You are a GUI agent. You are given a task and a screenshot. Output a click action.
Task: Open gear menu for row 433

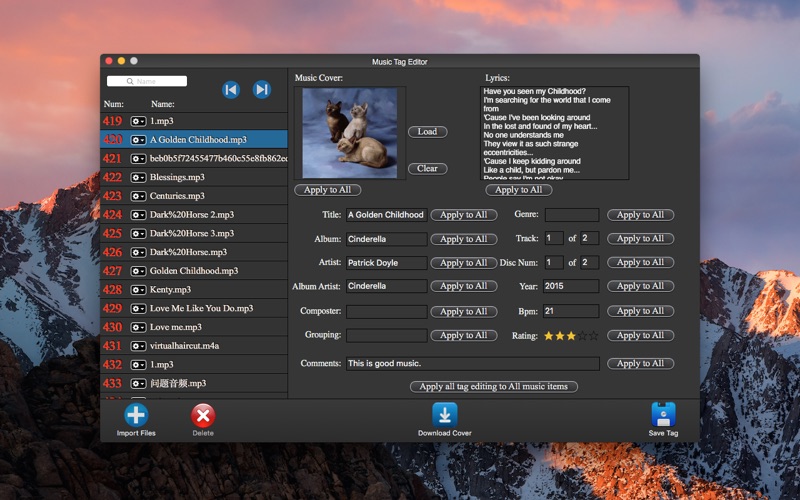138,384
